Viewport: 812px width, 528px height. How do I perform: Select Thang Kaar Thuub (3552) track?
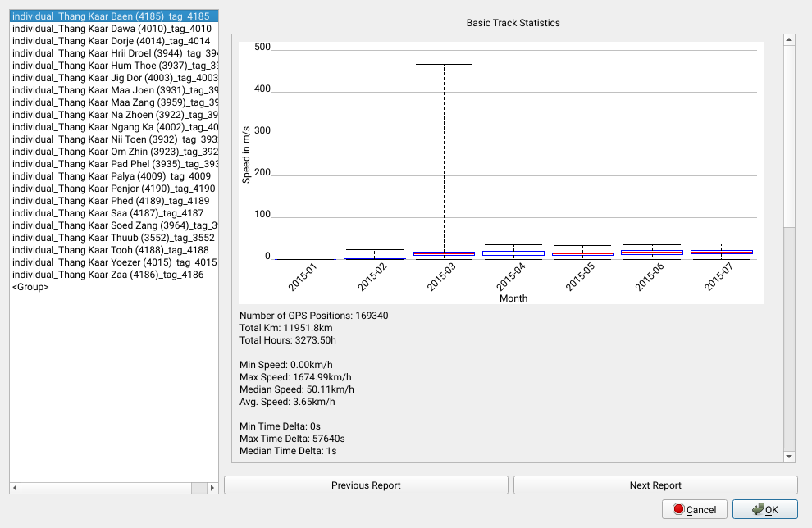pos(111,238)
